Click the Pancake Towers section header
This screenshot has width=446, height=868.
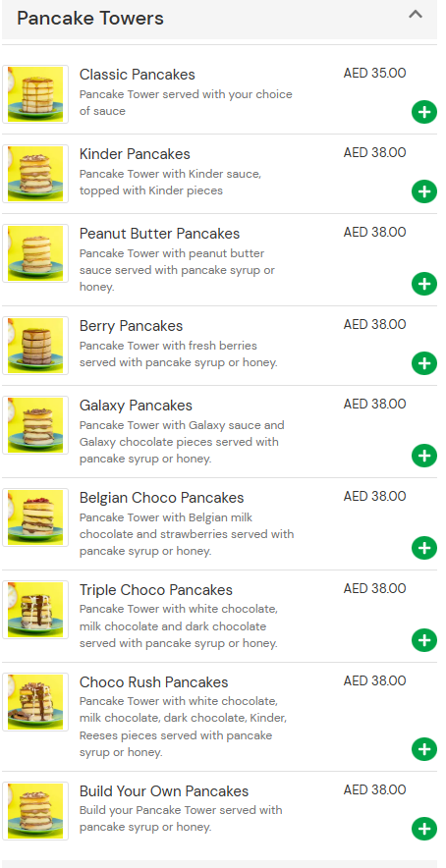point(219,20)
